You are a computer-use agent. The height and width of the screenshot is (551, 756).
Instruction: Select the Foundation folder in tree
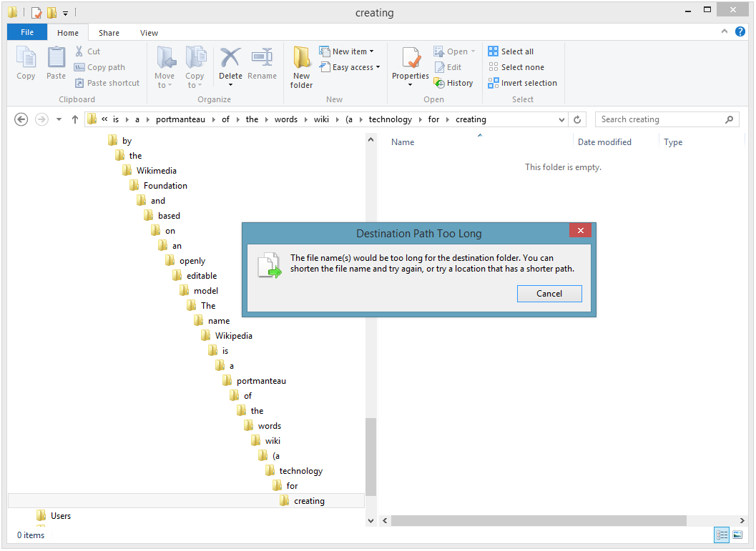(x=158, y=185)
